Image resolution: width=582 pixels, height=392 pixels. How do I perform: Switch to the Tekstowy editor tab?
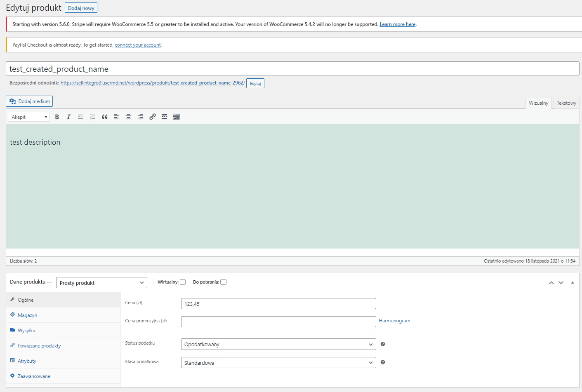tap(566, 103)
